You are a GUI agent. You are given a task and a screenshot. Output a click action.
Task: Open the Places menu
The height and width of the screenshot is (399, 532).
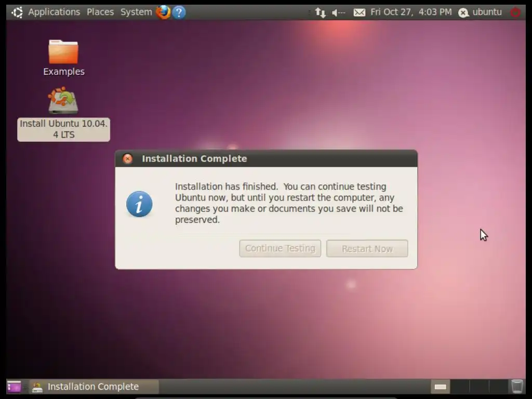pyautogui.click(x=100, y=12)
